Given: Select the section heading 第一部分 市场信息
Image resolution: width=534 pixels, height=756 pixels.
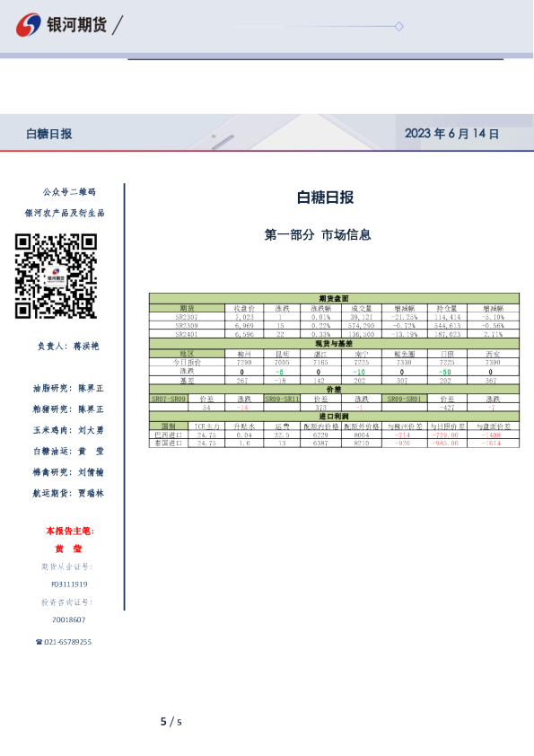Looking at the screenshot, I should (x=318, y=235).
